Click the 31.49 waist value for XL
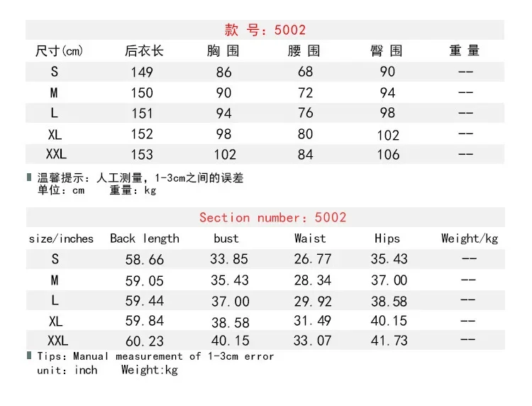Screen dimensions: 532x406 point(313,320)
